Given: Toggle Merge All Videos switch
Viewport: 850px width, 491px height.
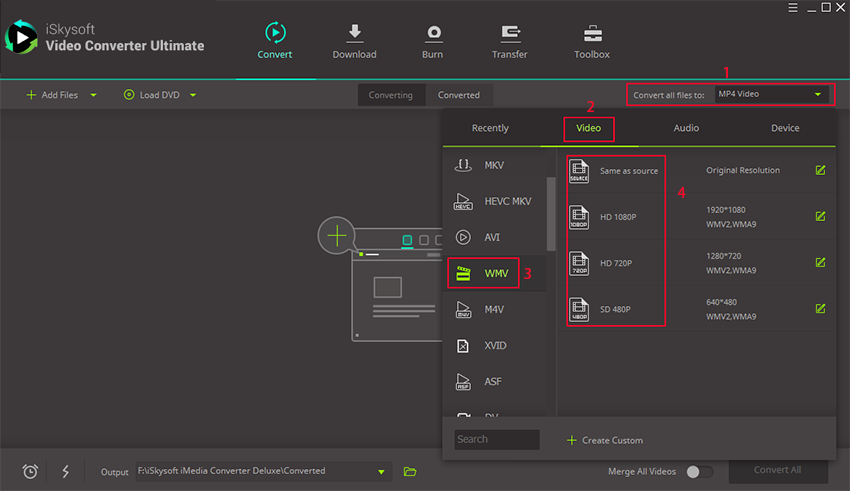Looking at the screenshot, I should tap(699, 471).
